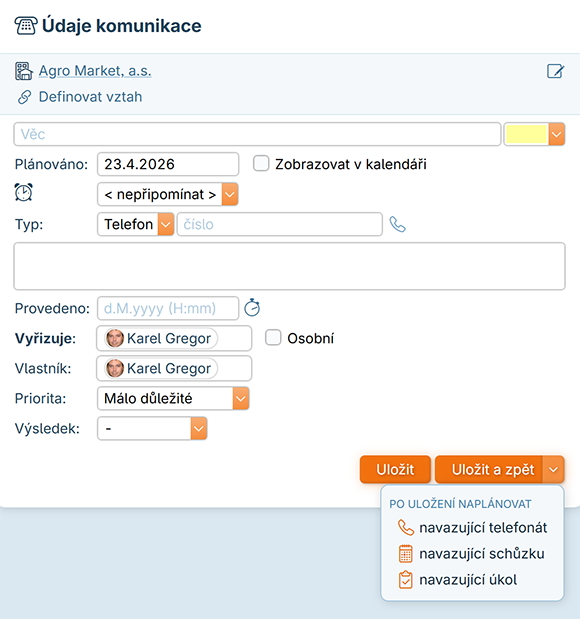
Task: Click the yellow color swatch
Action: (x=527, y=134)
